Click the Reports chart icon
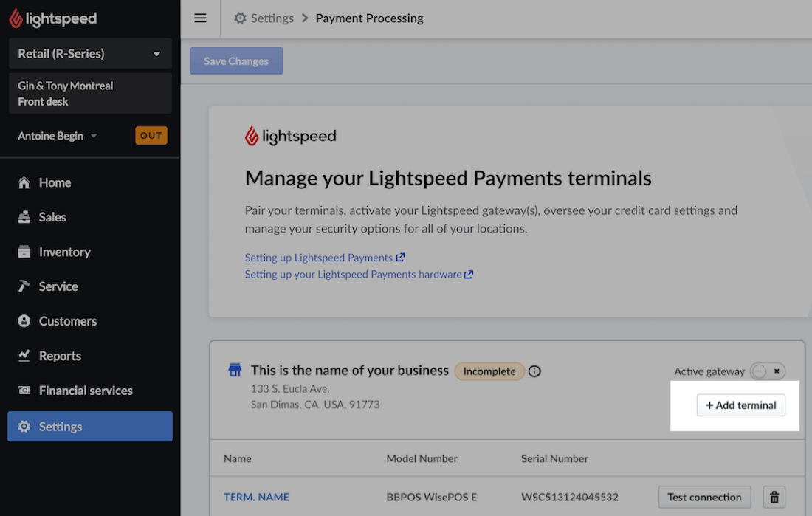 (x=25, y=356)
